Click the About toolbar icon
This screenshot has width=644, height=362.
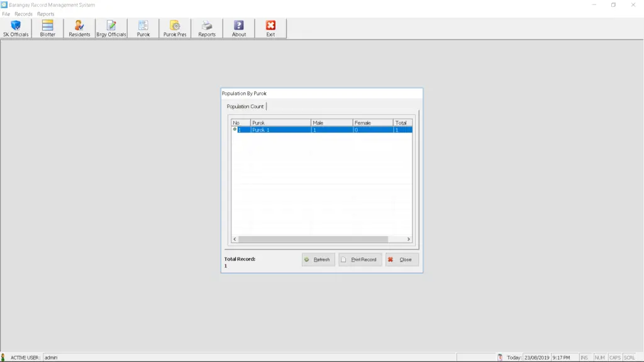point(238,28)
